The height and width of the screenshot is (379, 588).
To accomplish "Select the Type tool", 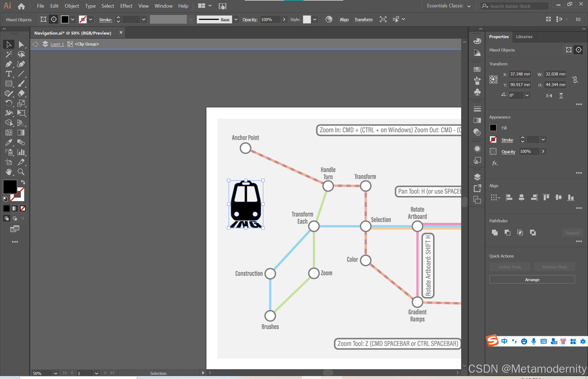I will coord(8,74).
